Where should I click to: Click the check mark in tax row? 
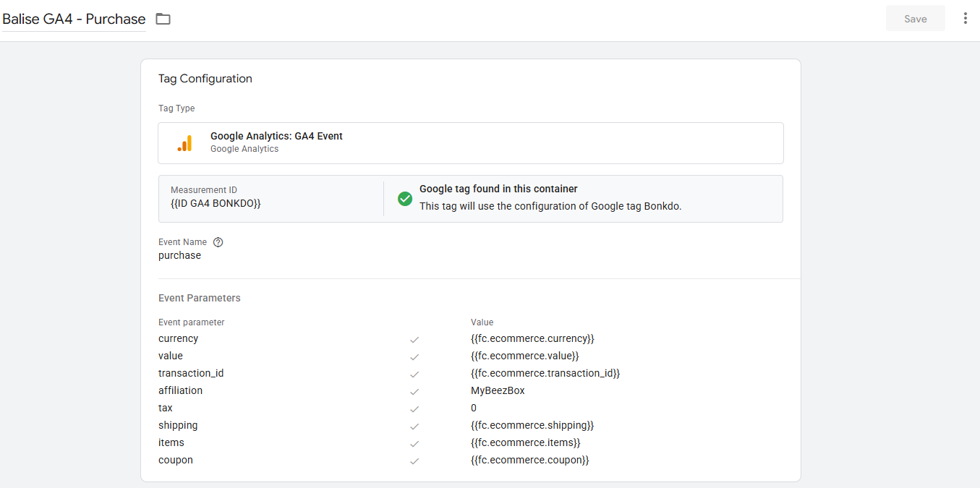(414, 408)
